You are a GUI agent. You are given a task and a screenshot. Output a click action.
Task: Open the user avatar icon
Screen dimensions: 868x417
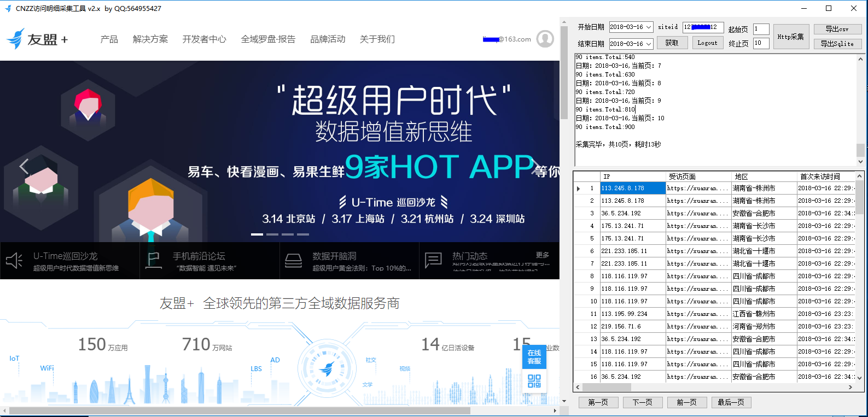tap(545, 39)
